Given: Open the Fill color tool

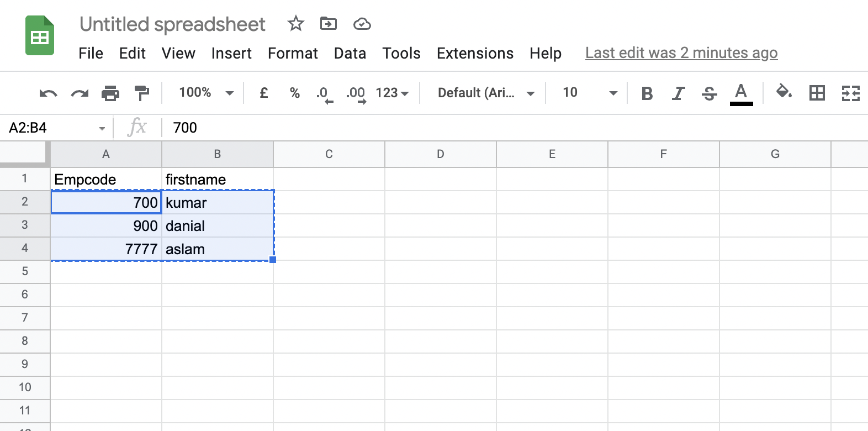Looking at the screenshot, I should coord(784,93).
